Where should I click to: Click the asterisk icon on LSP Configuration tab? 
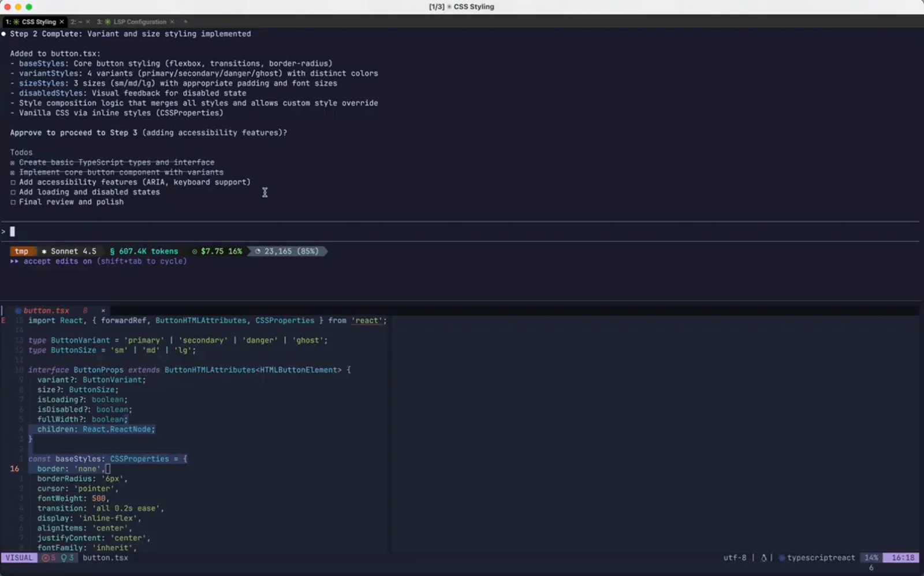(107, 22)
